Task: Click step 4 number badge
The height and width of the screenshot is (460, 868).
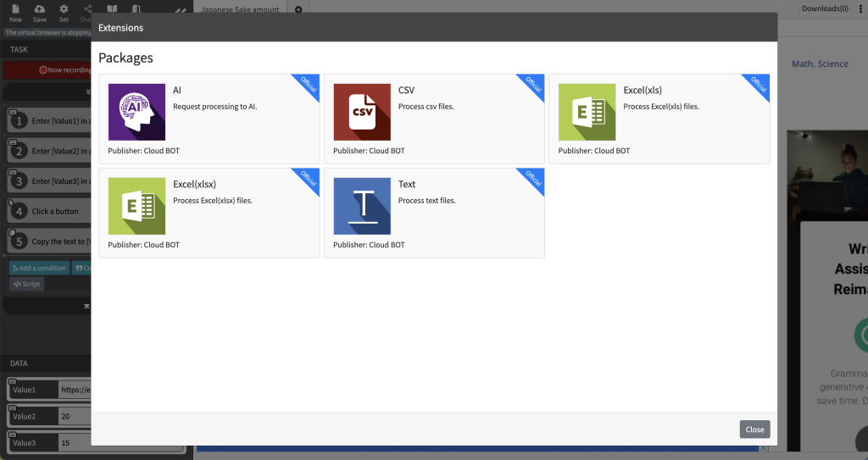Action: (x=19, y=212)
